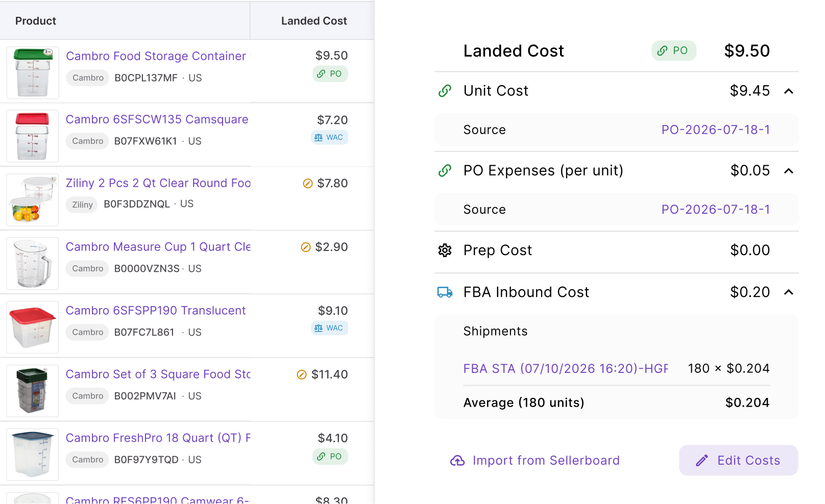Click the $0.05 PO Expenses value
Screen dimensions: 825x504
pyautogui.click(x=750, y=170)
